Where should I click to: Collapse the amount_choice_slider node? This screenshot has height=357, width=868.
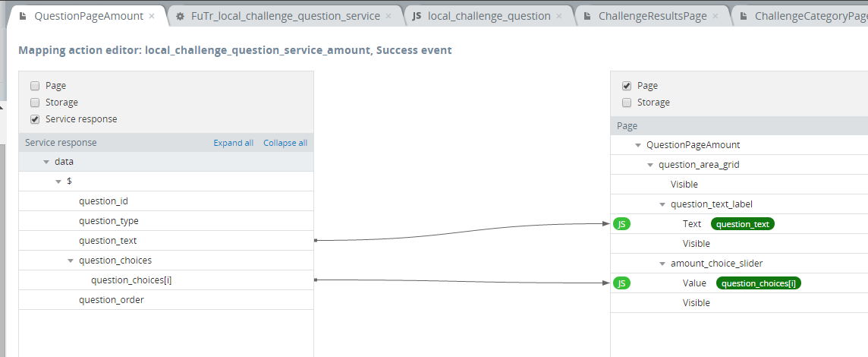662,264
